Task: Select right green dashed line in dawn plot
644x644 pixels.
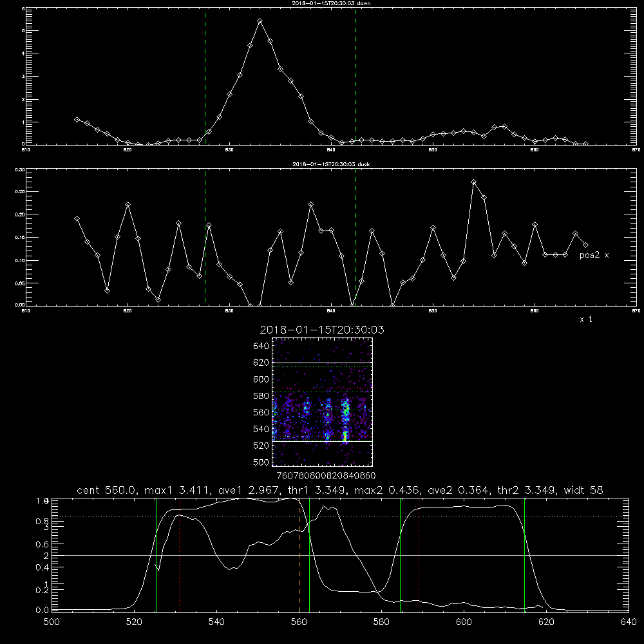Action: pos(355,77)
